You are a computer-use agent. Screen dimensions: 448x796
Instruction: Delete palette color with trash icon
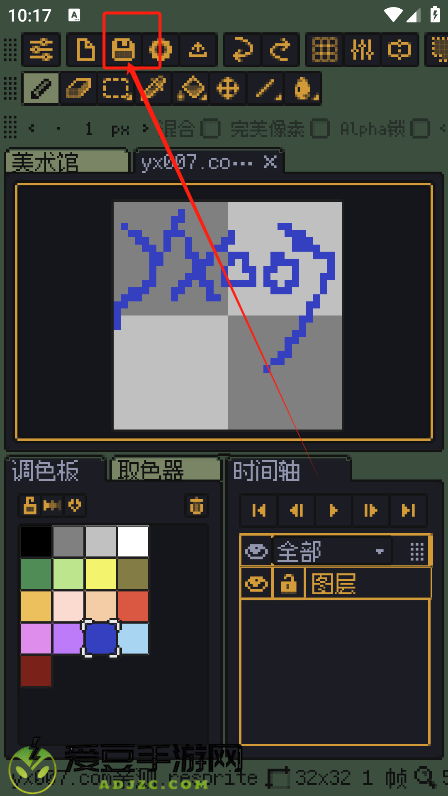196,506
